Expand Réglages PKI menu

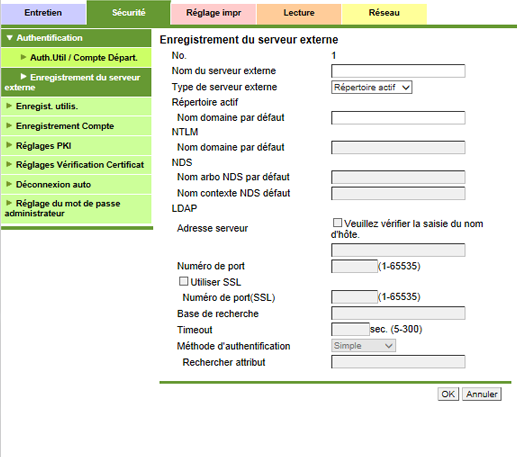76,146
